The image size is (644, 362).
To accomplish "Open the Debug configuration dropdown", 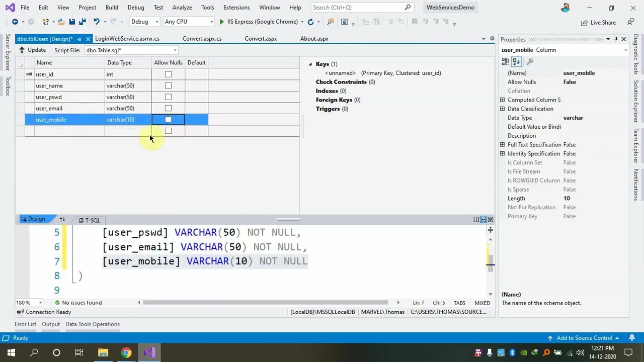I will point(144,22).
